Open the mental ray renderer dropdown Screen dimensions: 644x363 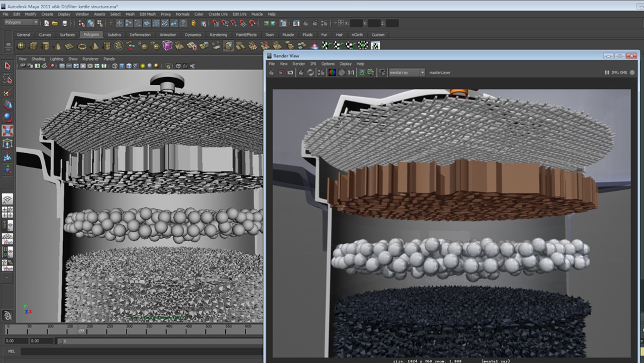(407, 73)
